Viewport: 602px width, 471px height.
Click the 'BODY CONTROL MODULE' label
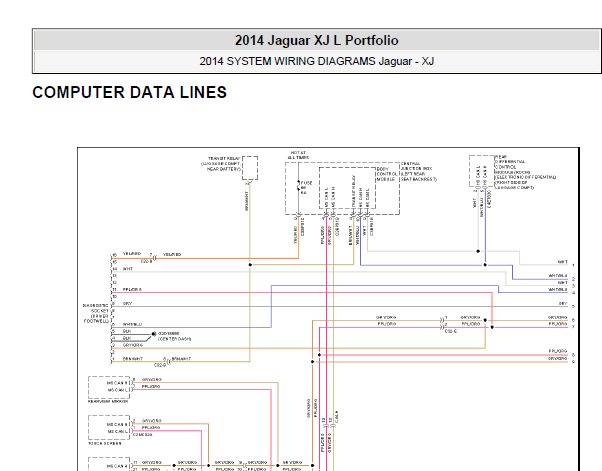387,174
